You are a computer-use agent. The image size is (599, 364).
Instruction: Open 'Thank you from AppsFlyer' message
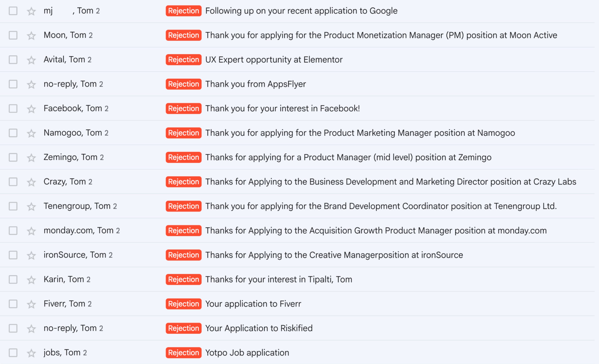click(255, 84)
